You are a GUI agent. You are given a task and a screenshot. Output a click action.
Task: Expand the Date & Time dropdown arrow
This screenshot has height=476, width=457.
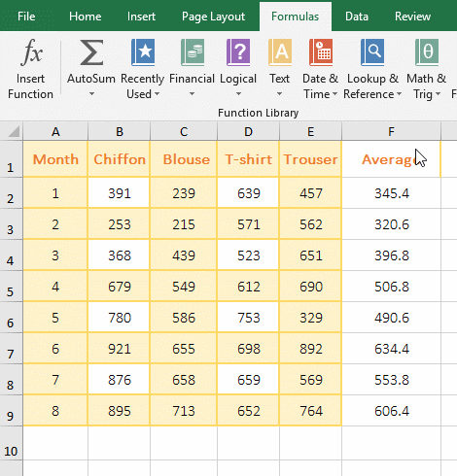point(334,94)
